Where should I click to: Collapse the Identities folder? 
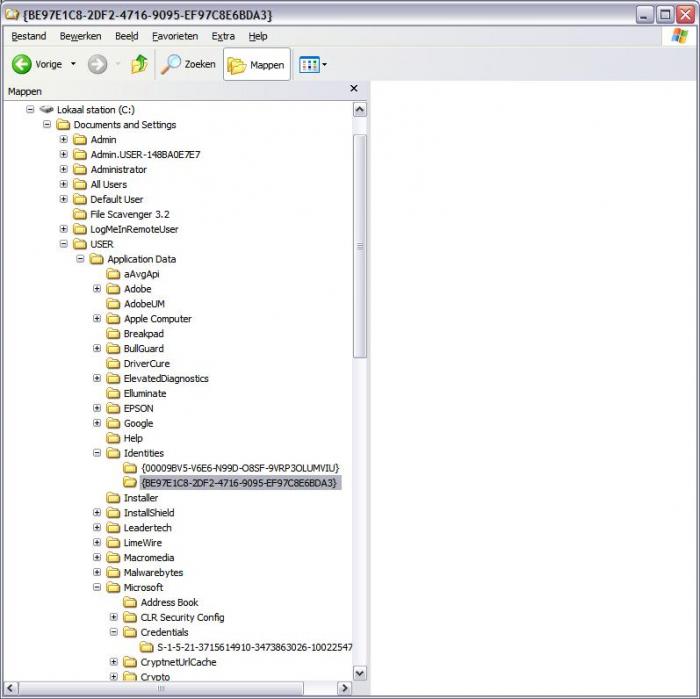[x=97, y=453]
